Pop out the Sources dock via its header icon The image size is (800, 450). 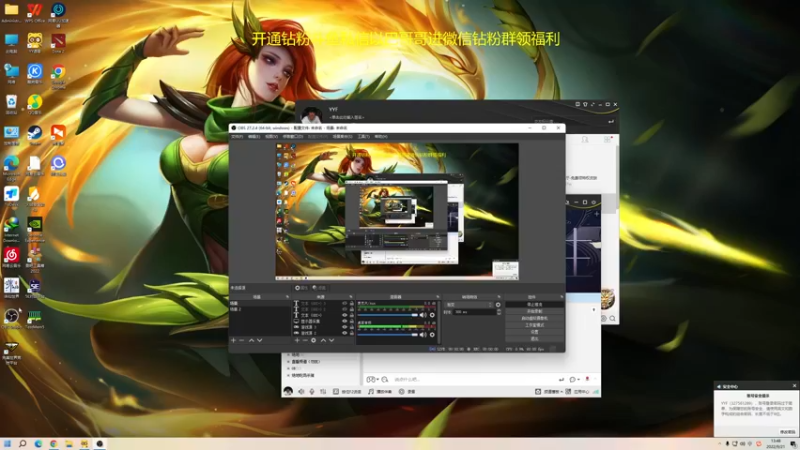tap(351, 296)
